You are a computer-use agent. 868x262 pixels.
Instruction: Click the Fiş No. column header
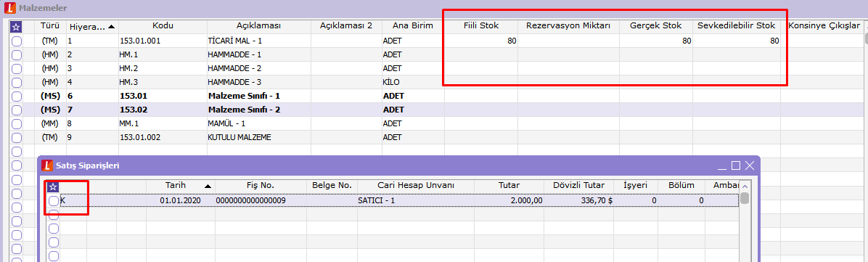260,186
